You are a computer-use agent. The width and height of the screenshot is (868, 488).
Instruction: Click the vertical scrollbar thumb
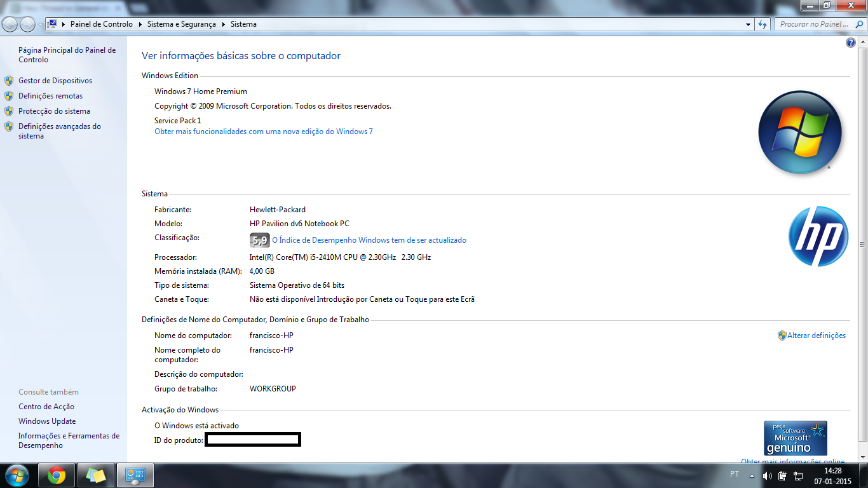click(x=862, y=245)
